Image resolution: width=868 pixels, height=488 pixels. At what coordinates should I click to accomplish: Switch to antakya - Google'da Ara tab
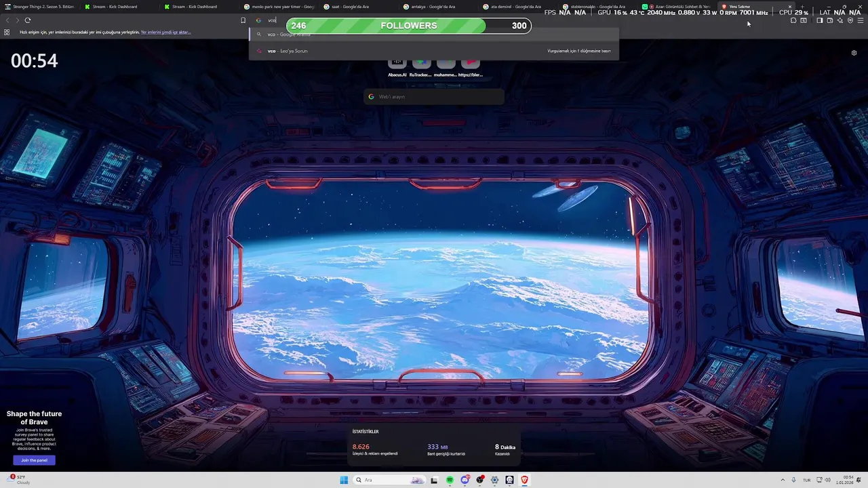point(437,7)
